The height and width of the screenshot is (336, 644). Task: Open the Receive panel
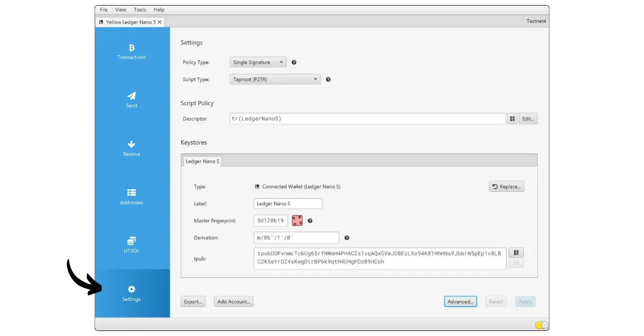click(131, 148)
